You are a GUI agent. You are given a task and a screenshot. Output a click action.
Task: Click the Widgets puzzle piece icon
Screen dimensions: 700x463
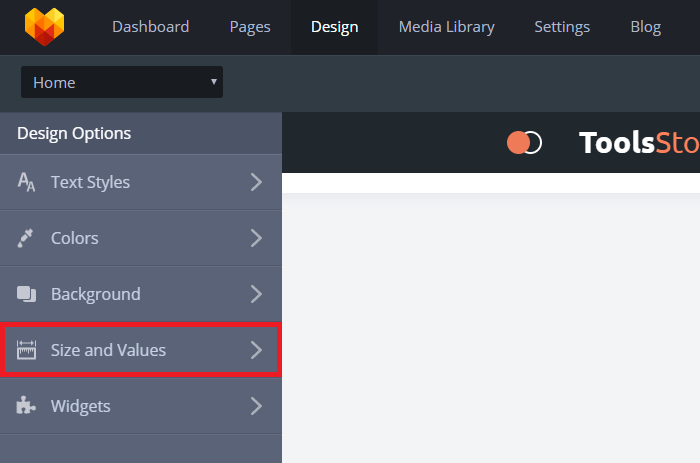[26, 406]
